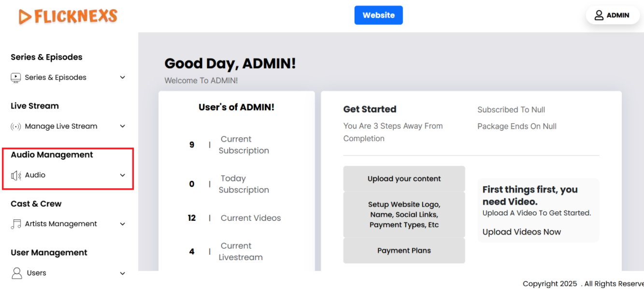Select Artists Management in the sidebar

click(x=61, y=224)
